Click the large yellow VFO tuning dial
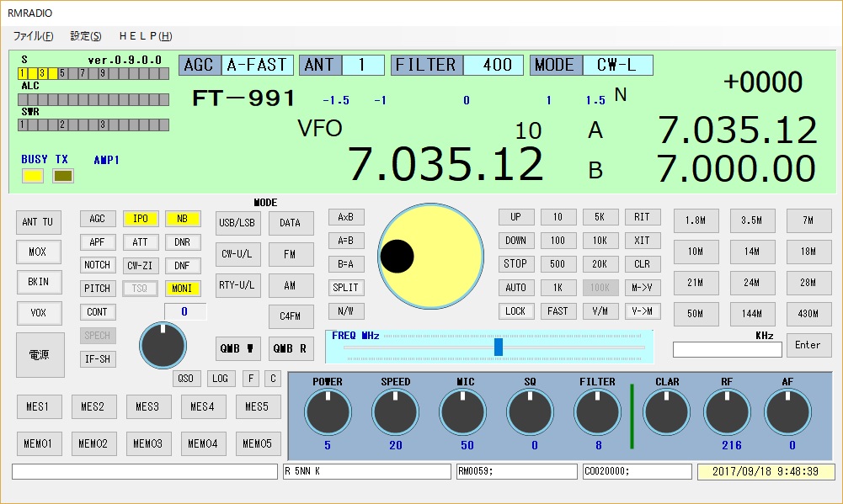This screenshot has width=843, height=504. (430, 257)
